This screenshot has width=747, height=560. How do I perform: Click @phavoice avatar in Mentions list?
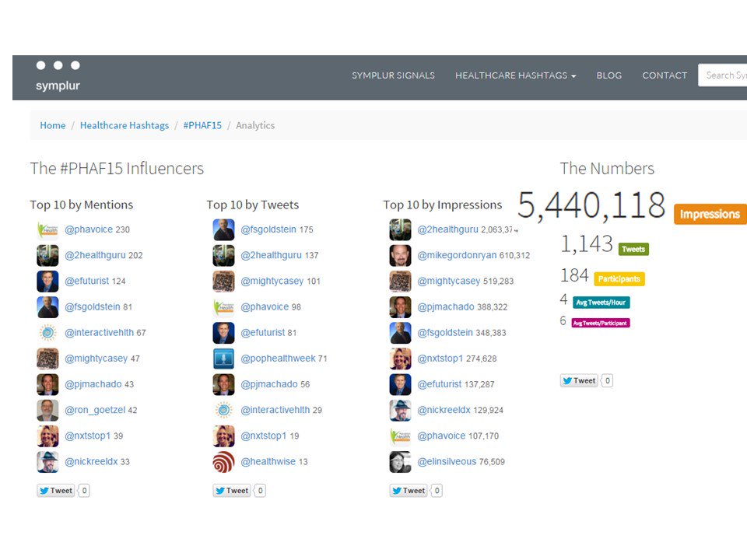pos(47,229)
